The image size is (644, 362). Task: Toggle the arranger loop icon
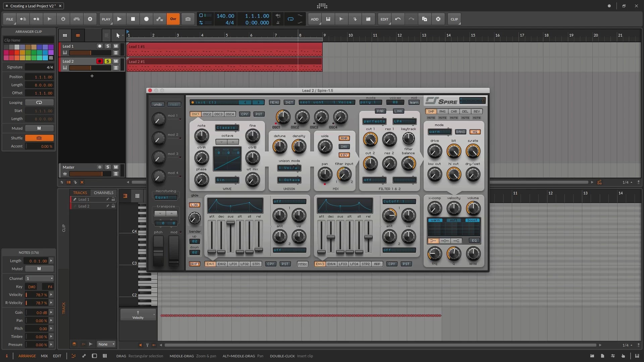290,19
